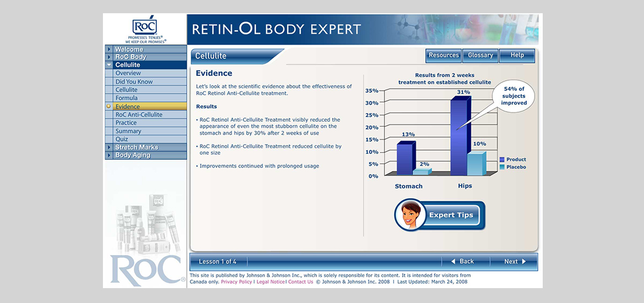The width and height of the screenshot is (644, 303).
Task: Open the Overview lesson page
Action: 128,73
